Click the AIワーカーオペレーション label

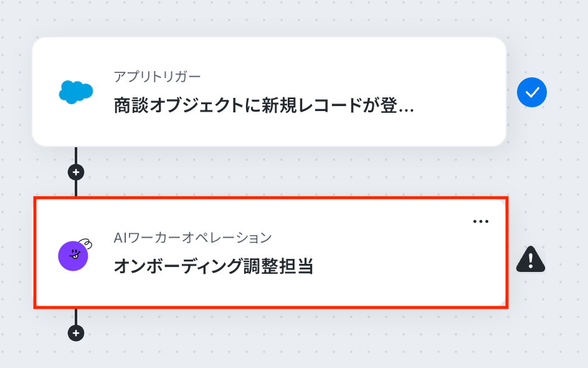click(x=192, y=238)
